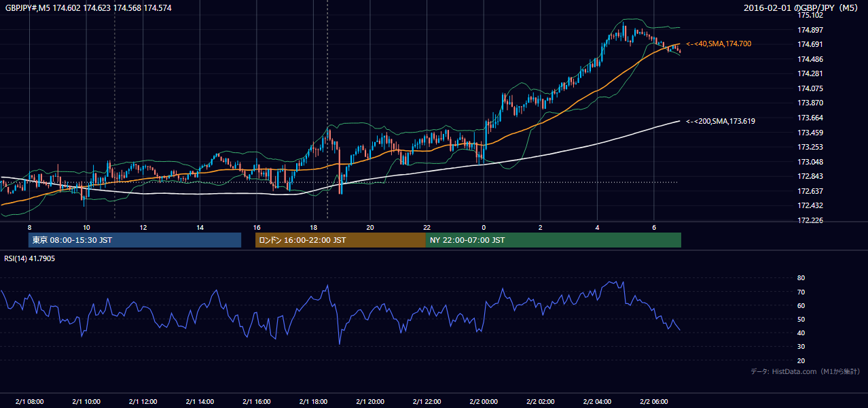Viewport: 868px width, 408px height.
Task: Click price axis value 175.102
Action: pyautogui.click(x=810, y=15)
